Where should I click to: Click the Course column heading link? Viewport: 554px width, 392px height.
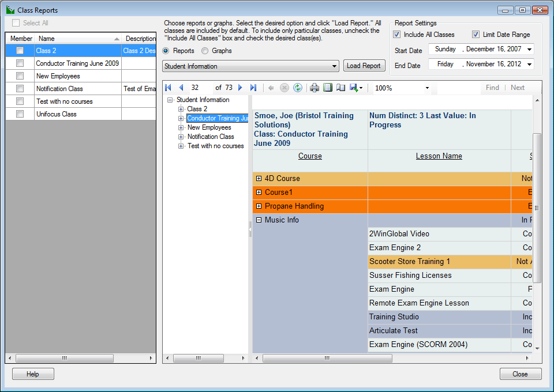tap(310, 156)
